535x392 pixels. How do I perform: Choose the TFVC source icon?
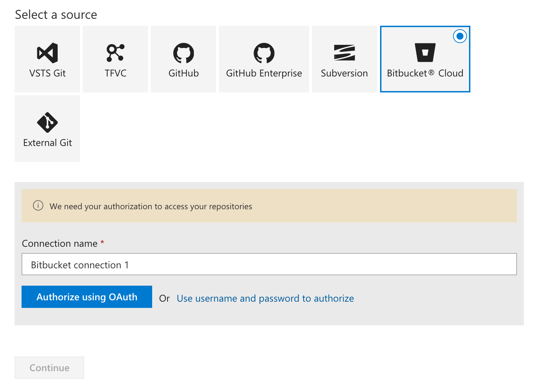[115, 53]
